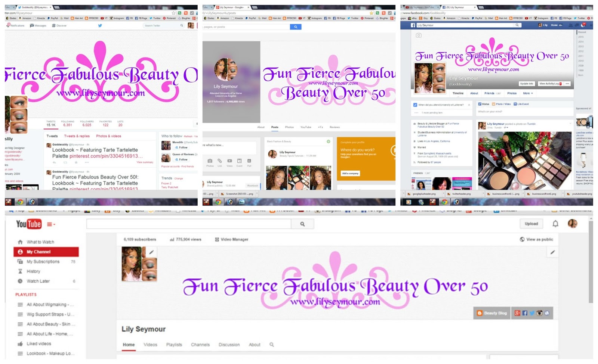
Task: Add a photo in Google+ share box
Action: pos(210,162)
